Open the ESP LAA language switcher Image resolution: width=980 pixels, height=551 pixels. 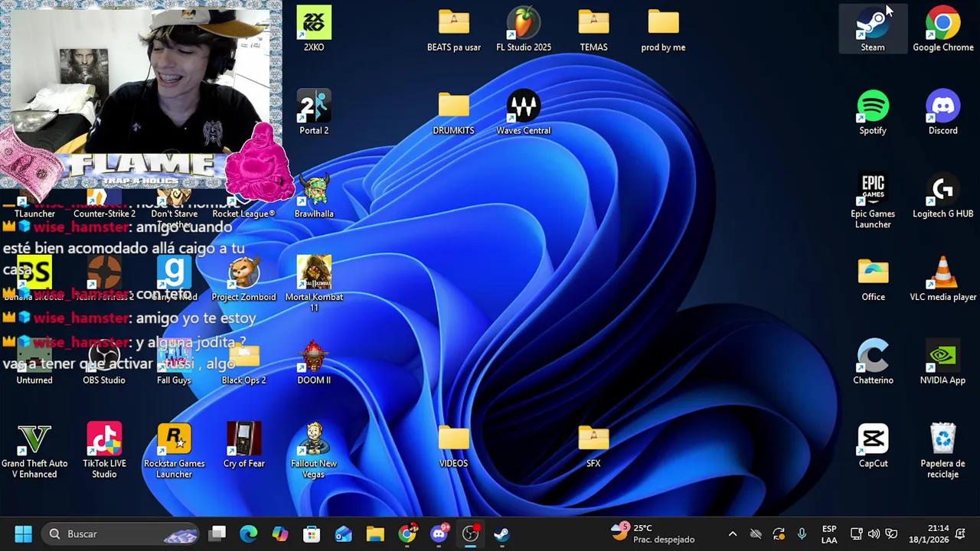829,533
